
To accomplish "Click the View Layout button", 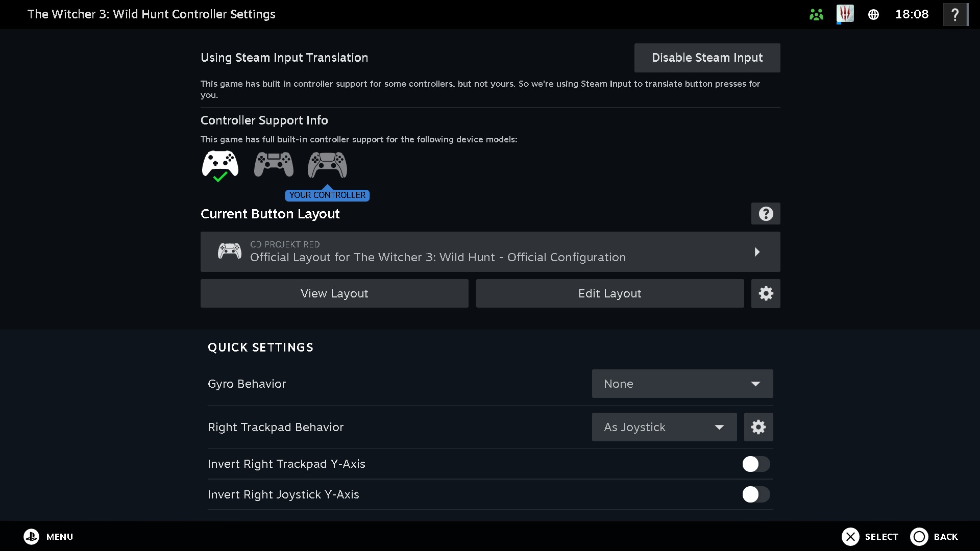I will coord(334,293).
